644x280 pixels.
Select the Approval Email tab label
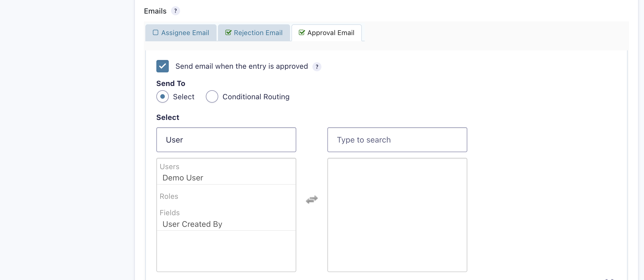point(331,33)
